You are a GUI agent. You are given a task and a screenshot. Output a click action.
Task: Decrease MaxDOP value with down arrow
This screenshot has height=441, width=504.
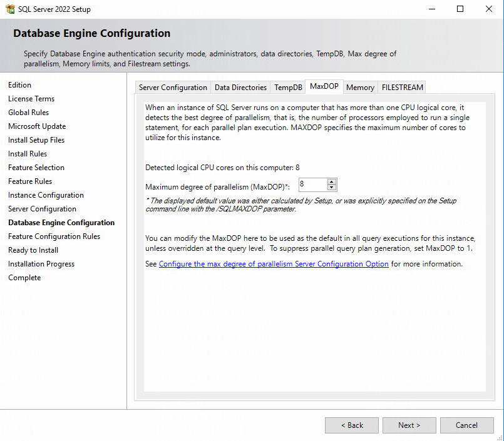coord(332,188)
